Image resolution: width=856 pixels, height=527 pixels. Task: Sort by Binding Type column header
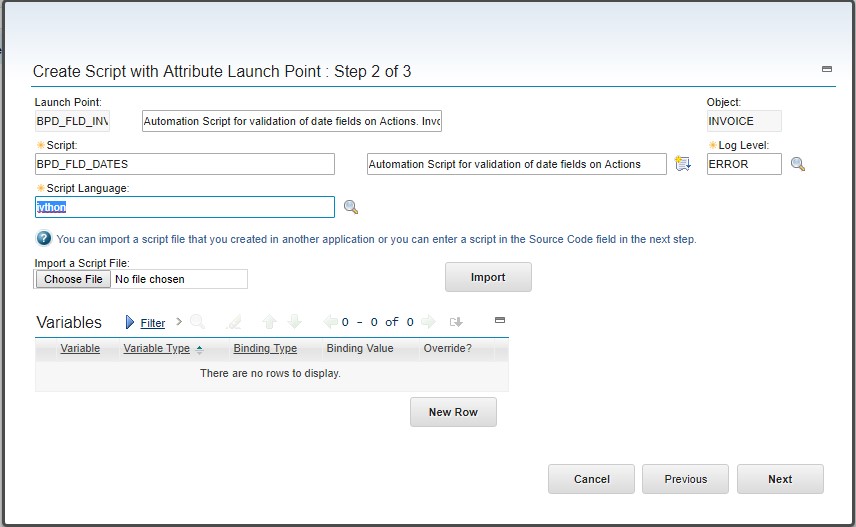pos(265,348)
